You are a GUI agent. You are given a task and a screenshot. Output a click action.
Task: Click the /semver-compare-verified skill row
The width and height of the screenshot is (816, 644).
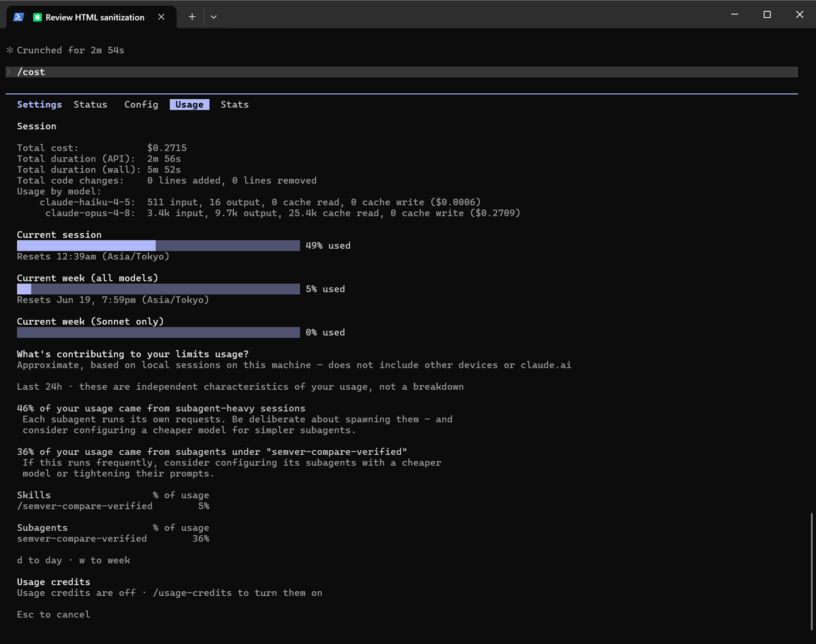click(113, 506)
